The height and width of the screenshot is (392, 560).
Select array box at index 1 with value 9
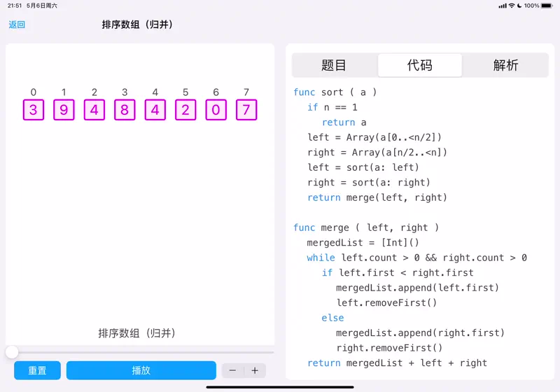pos(64,110)
